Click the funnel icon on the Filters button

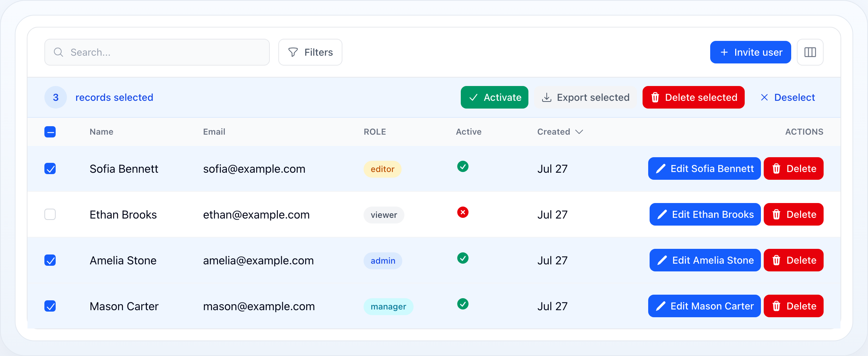pyautogui.click(x=293, y=52)
